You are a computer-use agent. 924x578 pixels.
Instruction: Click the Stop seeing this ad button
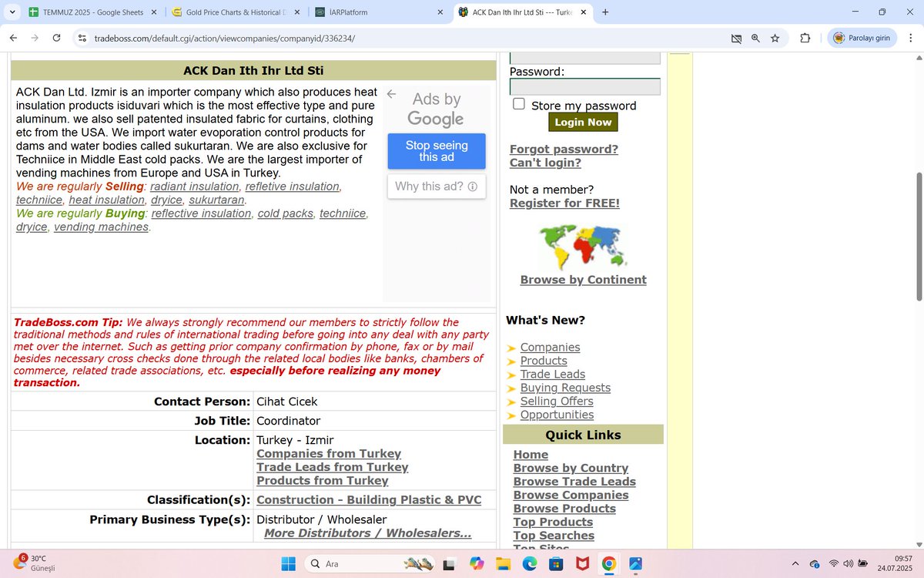[x=437, y=151]
